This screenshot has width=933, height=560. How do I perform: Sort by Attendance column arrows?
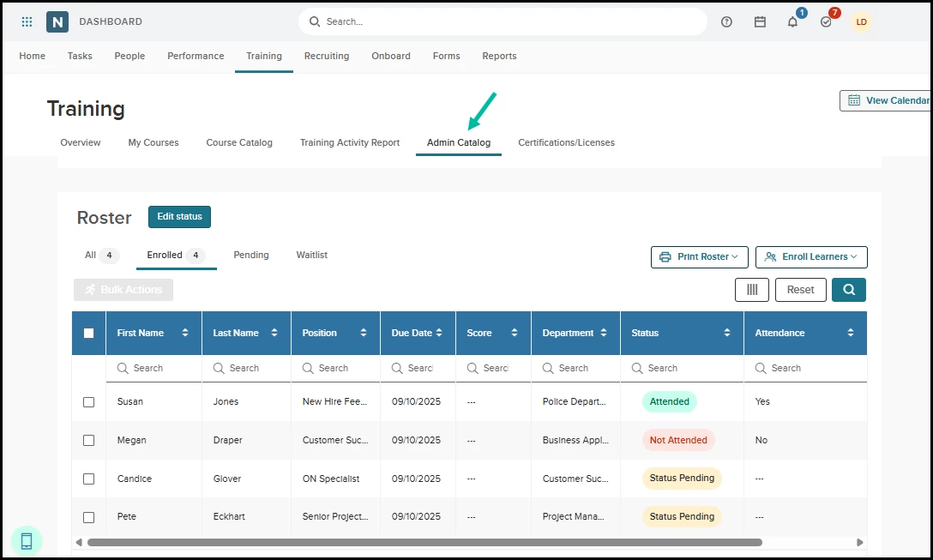[x=851, y=333]
